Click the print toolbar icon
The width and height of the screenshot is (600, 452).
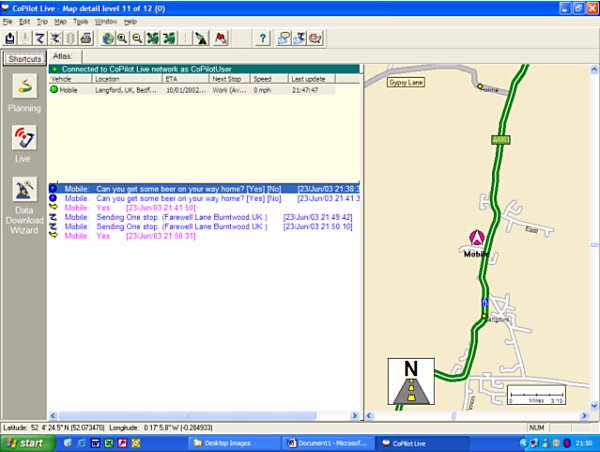(x=86, y=38)
